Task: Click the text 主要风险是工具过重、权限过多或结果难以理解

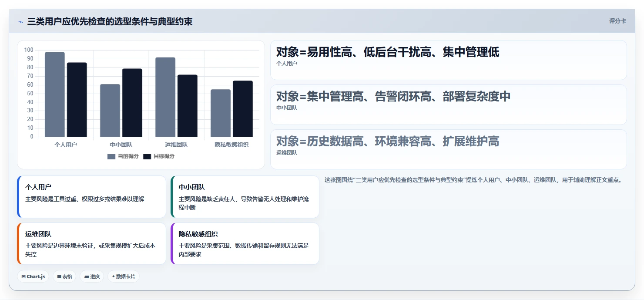Action: pyautogui.click(x=84, y=199)
